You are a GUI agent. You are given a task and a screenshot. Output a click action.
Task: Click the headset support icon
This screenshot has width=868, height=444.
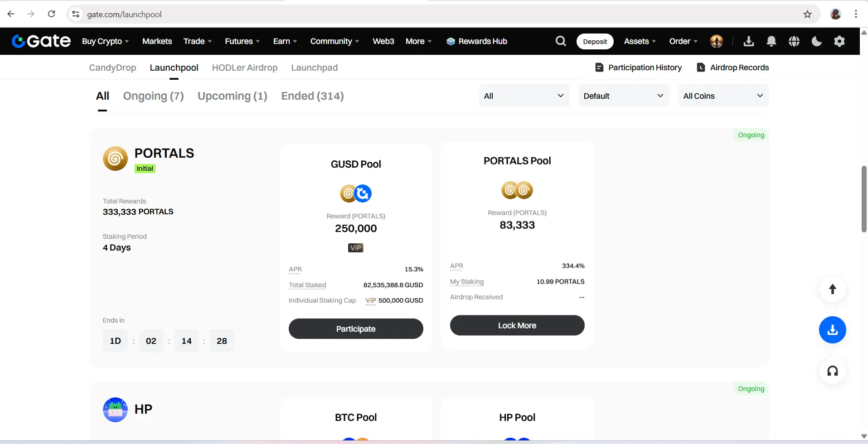tap(833, 371)
